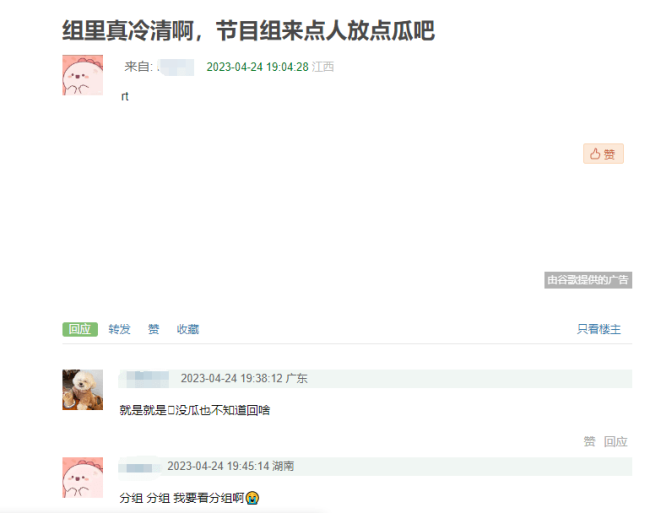Viewport: 650px width, 513px height.
Task: Click the 收藏 link
Action: click(x=188, y=329)
